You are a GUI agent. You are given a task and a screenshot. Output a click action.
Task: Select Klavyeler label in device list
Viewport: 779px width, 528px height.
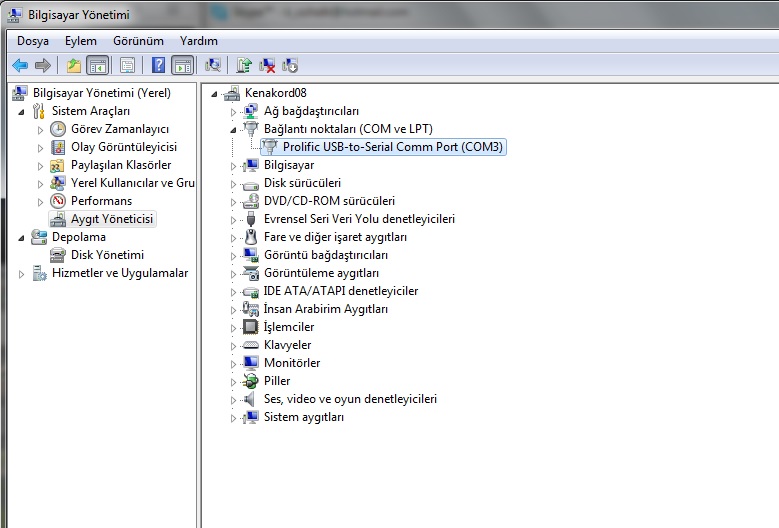tap(287, 345)
